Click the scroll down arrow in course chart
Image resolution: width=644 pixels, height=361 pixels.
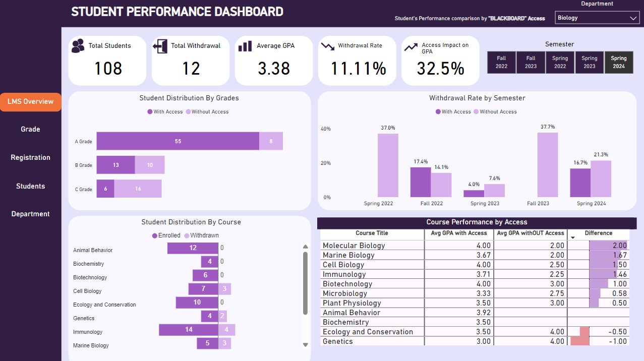click(305, 345)
